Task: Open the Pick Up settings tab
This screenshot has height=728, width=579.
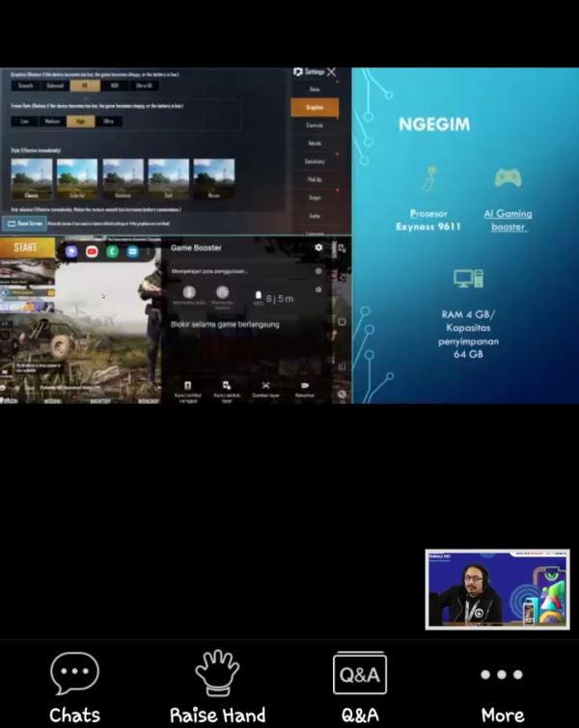Action: (x=315, y=179)
